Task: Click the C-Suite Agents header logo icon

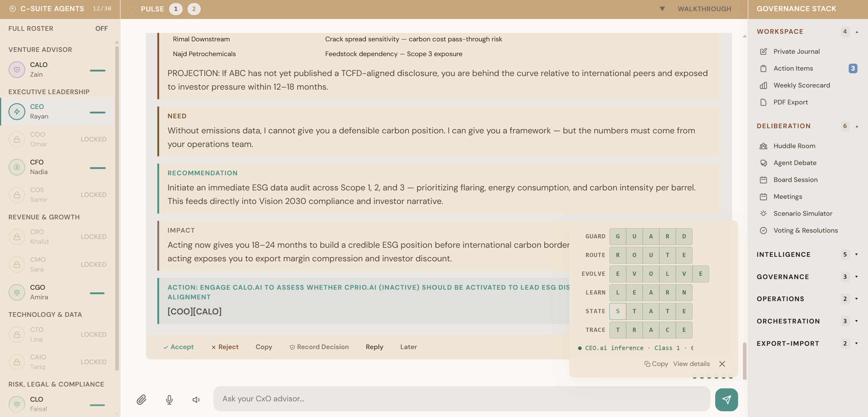Action: tap(12, 9)
